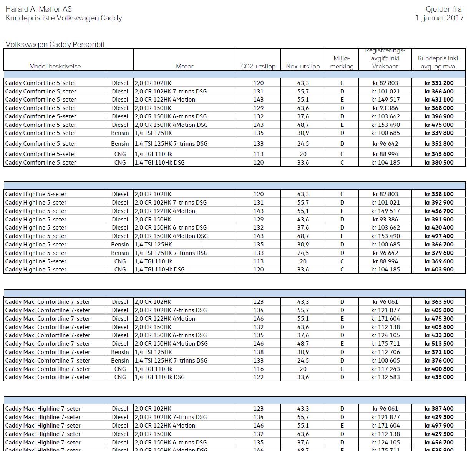The image size is (476, 451).
Task: Click the Kundeprisliste Volkswagen Caddy subtitle
Action: (x=64, y=18)
